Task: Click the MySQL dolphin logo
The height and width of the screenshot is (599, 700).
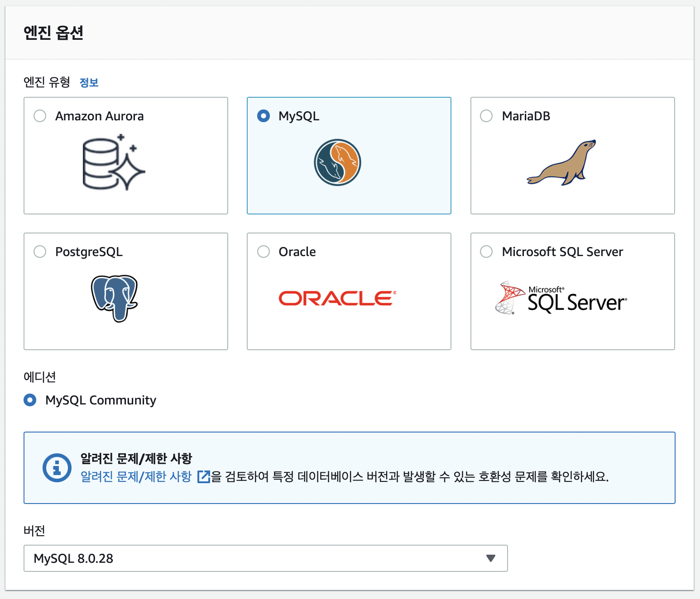Action: point(337,162)
